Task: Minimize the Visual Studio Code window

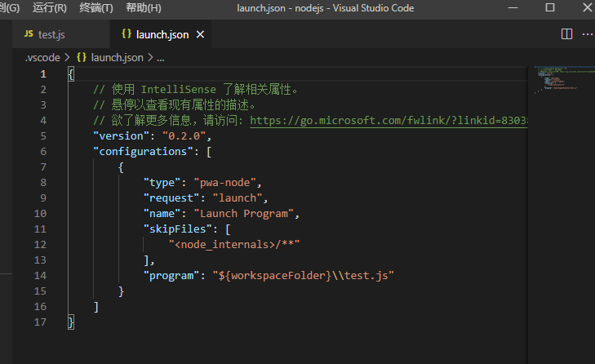Action: (x=513, y=7)
